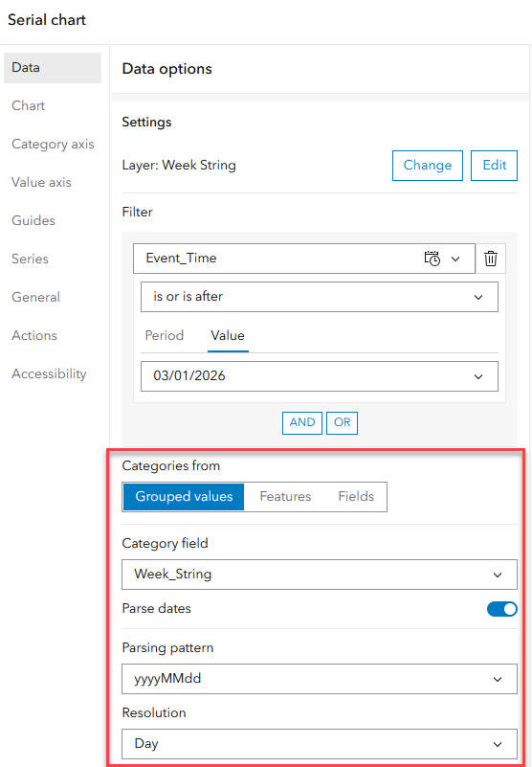
Task: Choose Features as categories source
Action: (285, 497)
